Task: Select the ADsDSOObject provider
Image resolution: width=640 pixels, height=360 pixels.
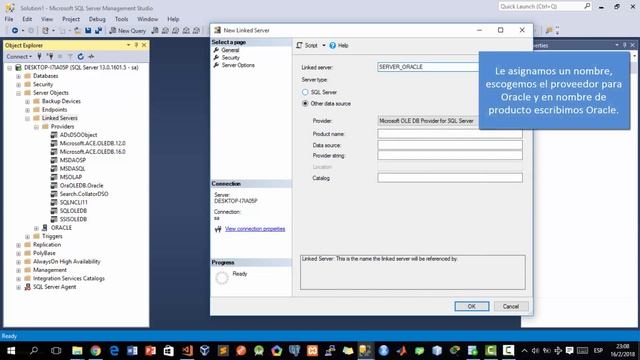Action: pos(78,135)
